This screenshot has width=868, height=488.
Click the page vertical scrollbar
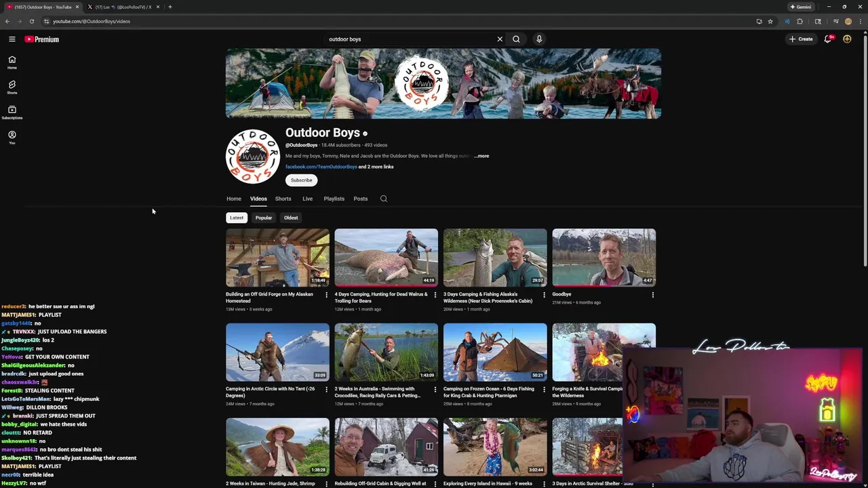[x=865, y=149]
